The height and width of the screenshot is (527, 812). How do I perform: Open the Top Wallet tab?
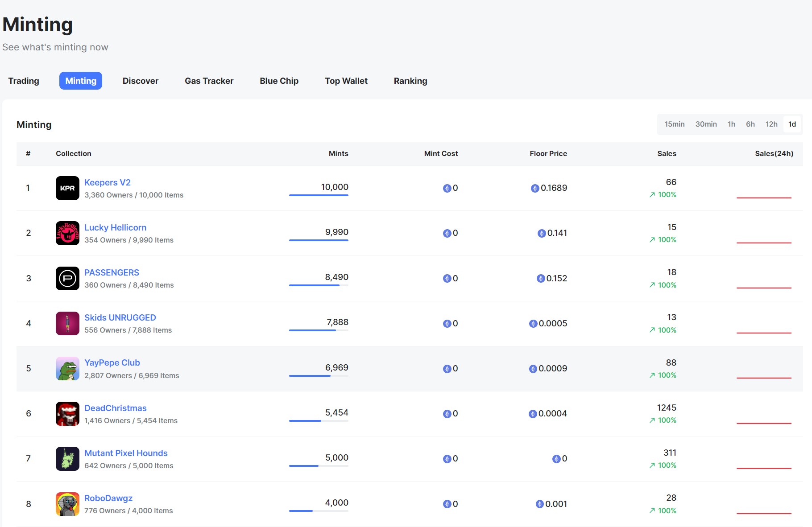click(x=346, y=81)
